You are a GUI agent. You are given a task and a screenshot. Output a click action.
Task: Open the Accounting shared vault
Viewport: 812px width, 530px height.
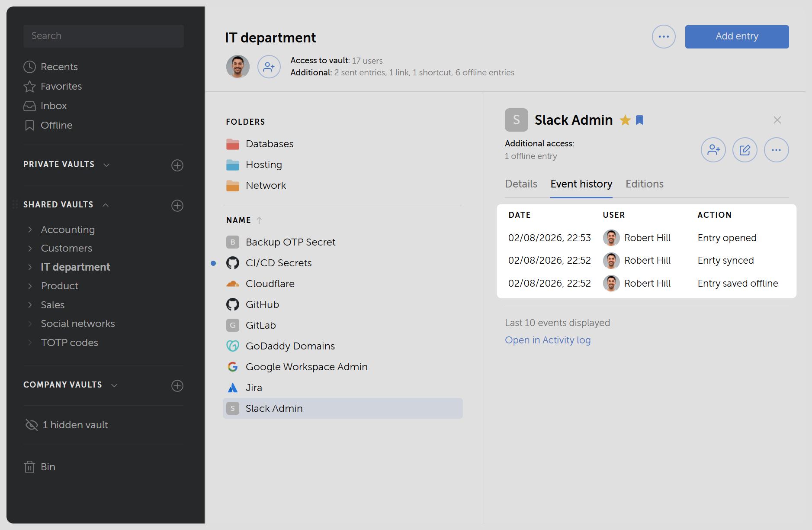point(68,229)
